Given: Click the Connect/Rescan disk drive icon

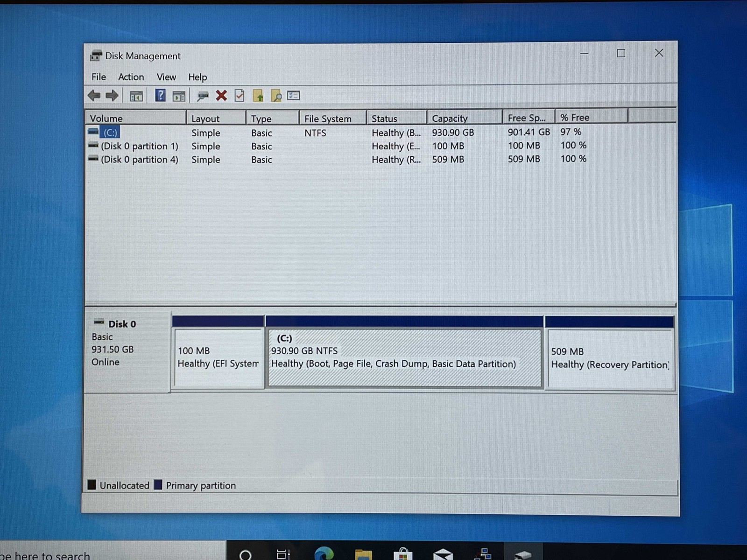Looking at the screenshot, I should tap(202, 96).
